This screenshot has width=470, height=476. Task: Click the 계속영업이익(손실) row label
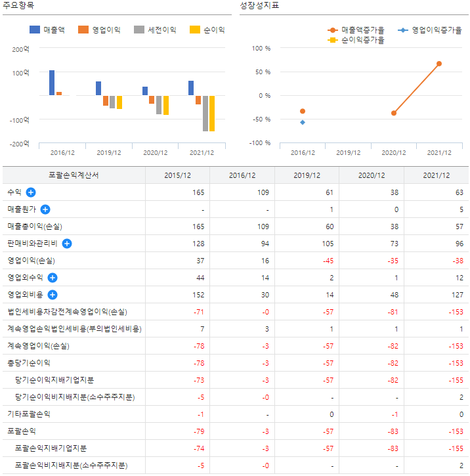coord(39,346)
